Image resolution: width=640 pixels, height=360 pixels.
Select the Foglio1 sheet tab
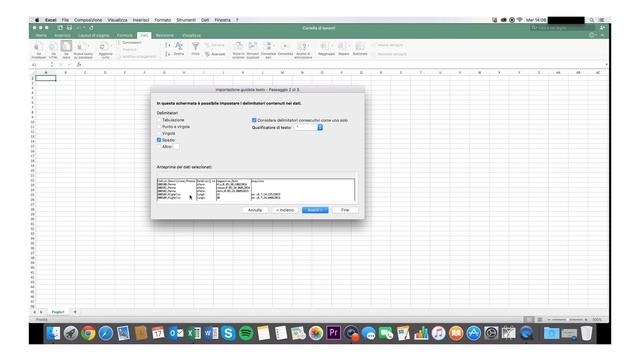point(58,312)
